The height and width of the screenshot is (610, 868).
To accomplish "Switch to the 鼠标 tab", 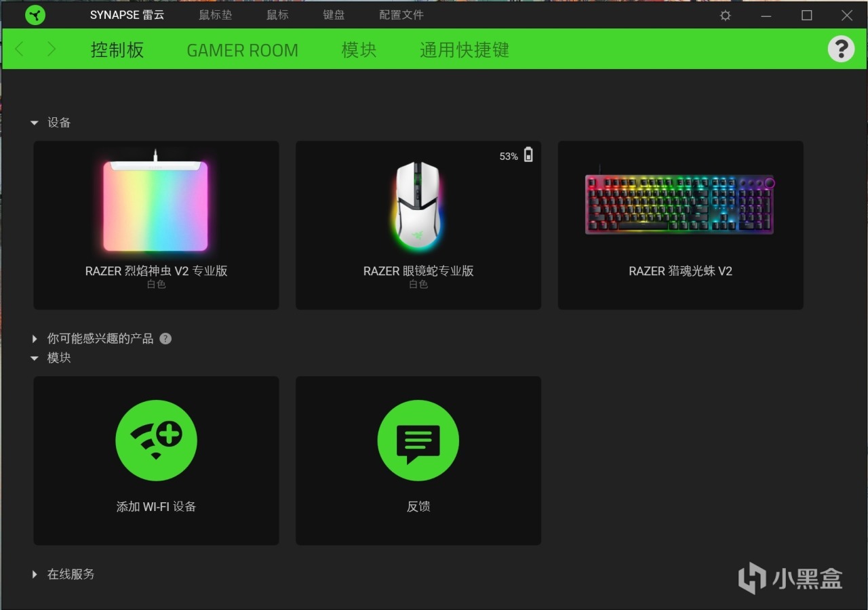I will [277, 15].
